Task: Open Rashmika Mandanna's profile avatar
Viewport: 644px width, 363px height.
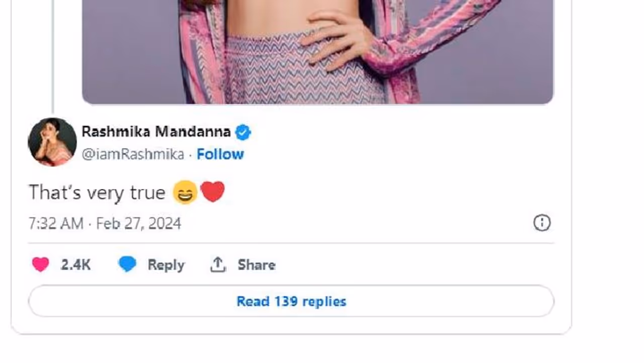Action: pos(52,142)
